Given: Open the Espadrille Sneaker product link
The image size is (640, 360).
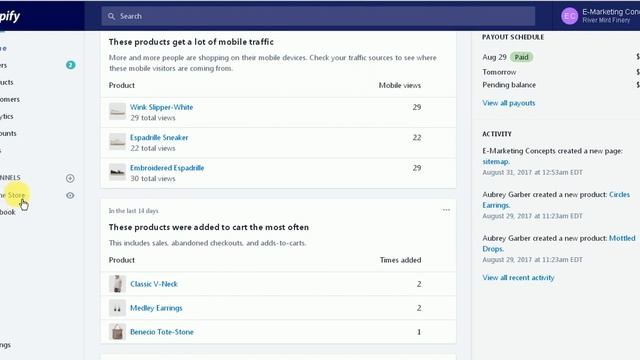Looking at the screenshot, I should pyautogui.click(x=159, y=138).
